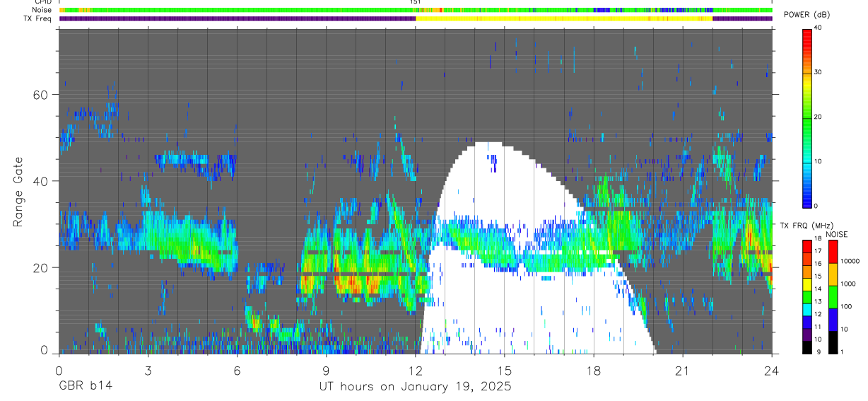Click the POWER scale tick label '20'
The width and height of the screenshot is (868, 401).
coord(819,117)
